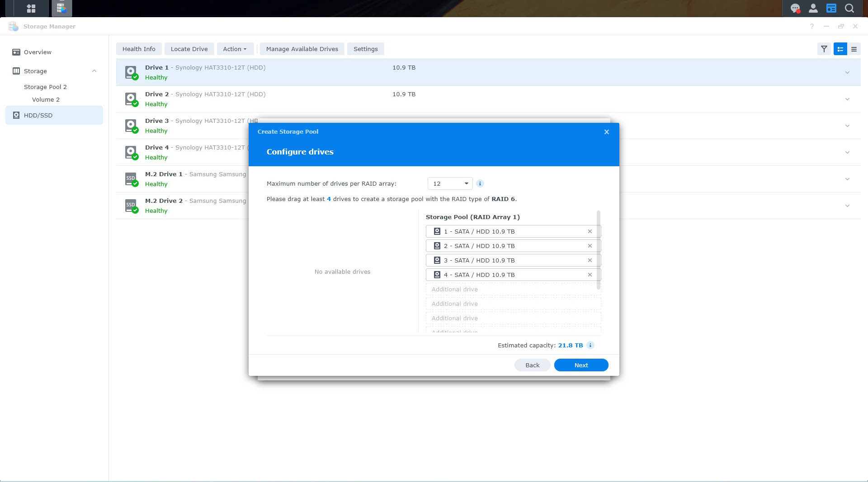Select Volume 2 in sidebar
This screenshot has width=868, height=482.
coord(46,99)
